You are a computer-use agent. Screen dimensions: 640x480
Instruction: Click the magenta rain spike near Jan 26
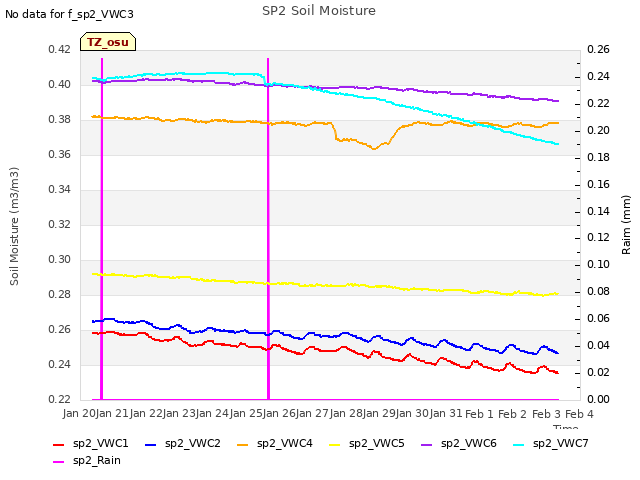(268, 229)
